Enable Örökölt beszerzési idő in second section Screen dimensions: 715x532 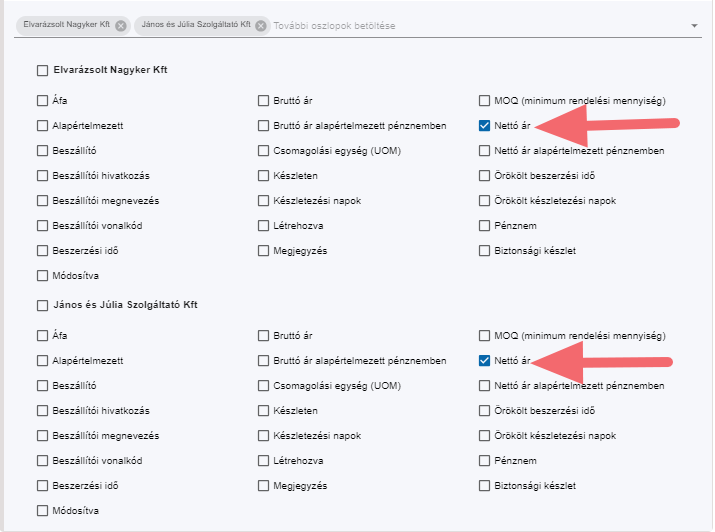tap(485, 410)
